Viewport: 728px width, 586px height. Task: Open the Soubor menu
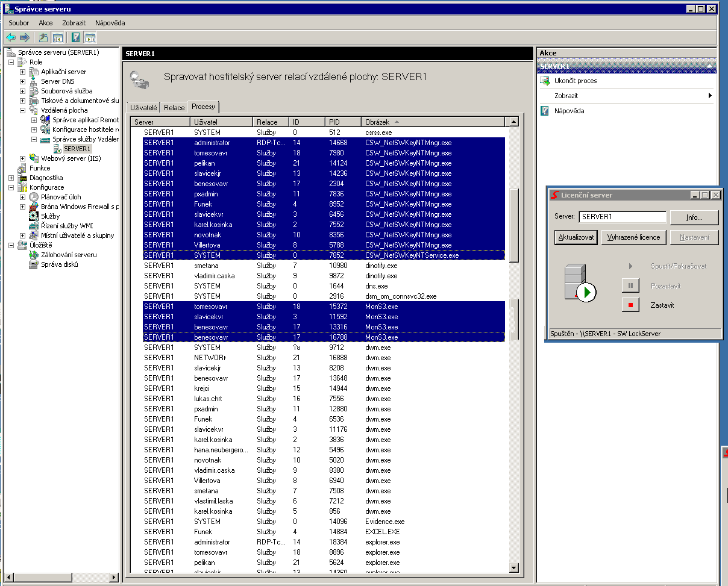[19, 23]
